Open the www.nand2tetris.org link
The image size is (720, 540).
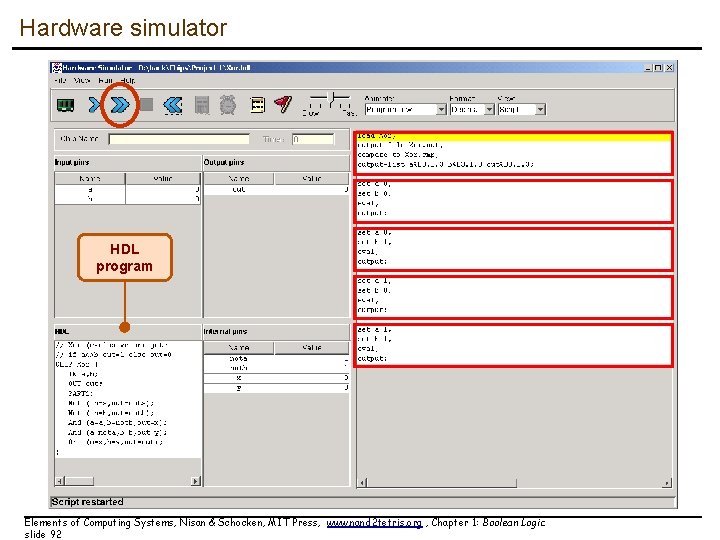(x=374, y=523)
